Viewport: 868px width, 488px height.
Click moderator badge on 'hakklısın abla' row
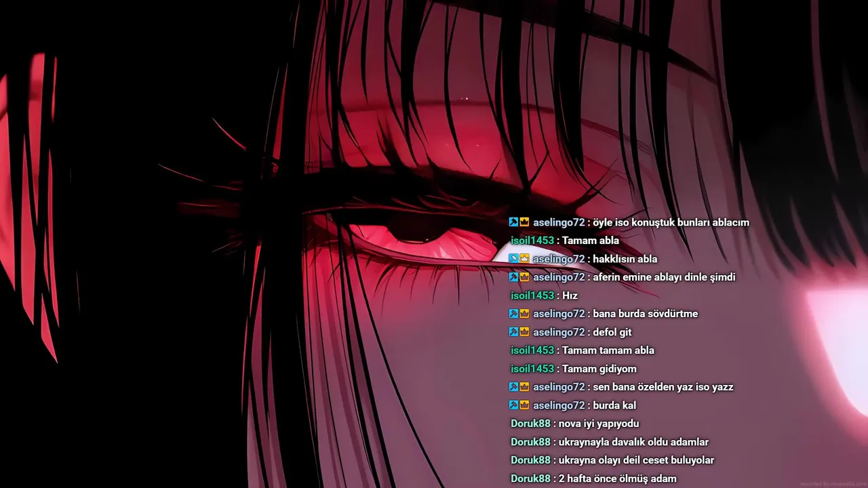(x=513, y=258)
